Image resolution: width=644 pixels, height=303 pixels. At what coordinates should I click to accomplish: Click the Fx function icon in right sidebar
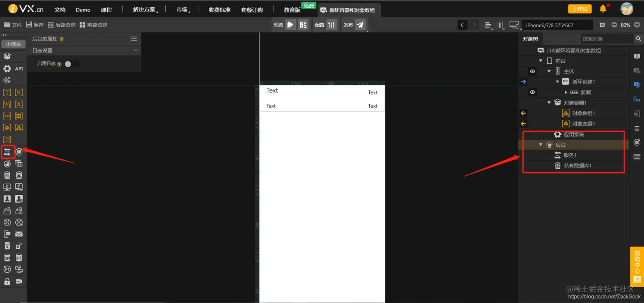637,99
